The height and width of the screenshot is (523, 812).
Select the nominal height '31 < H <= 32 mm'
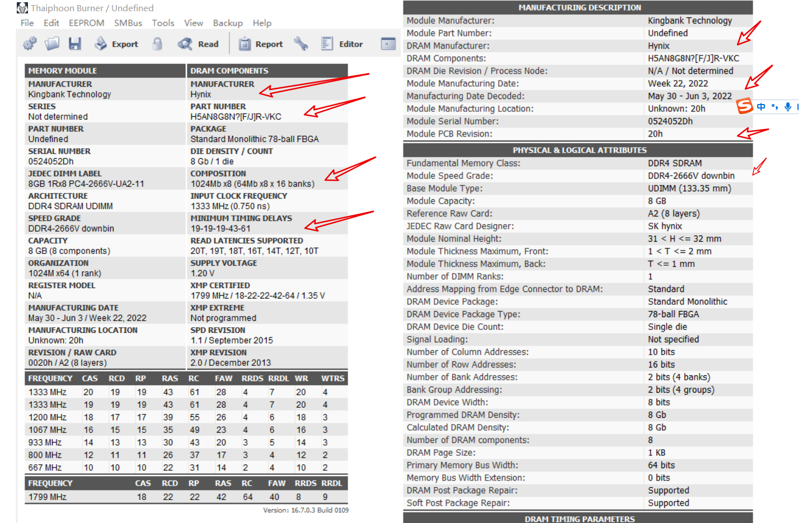point(684,239)
